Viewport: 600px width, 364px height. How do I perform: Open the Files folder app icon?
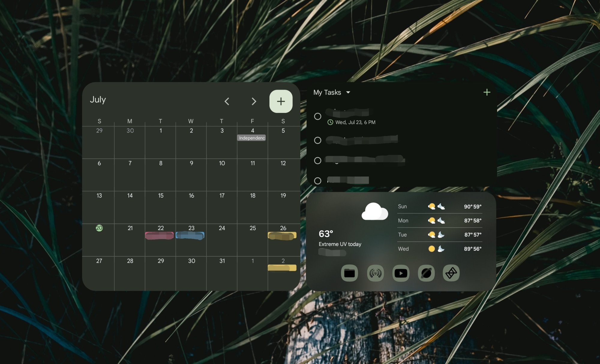(x=349, y=273)
